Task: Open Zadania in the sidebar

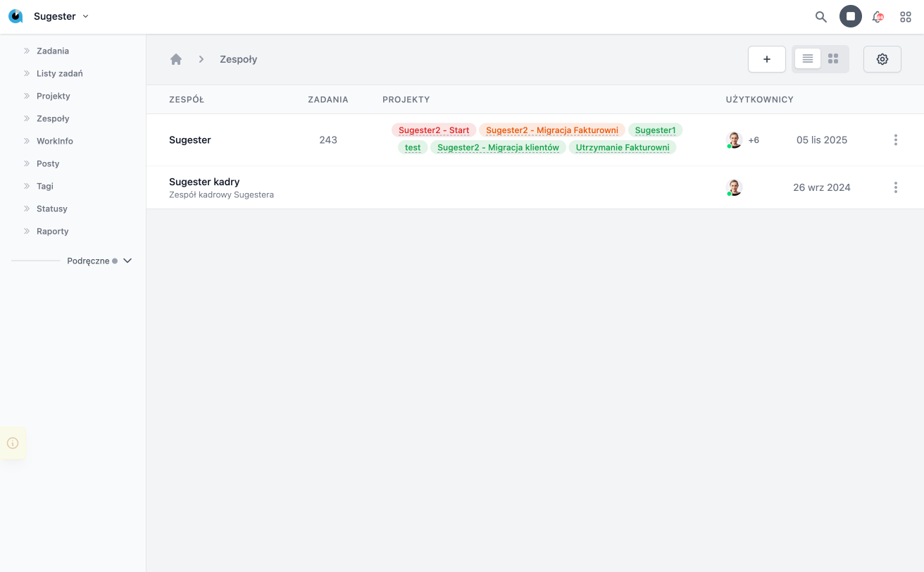Action: (x=53, y=51)
